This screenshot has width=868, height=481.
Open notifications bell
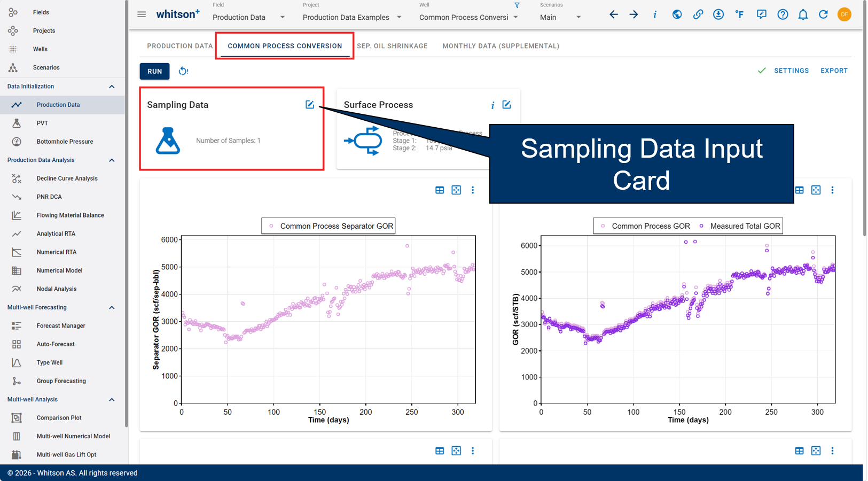803,14
